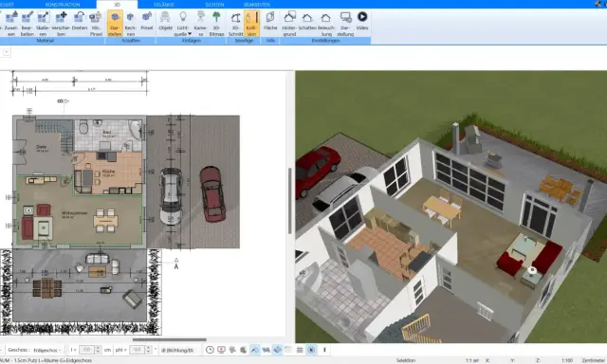Click the horizontal scrollbar under floor plan
607x364 pixels.
[x=169, y=340]
